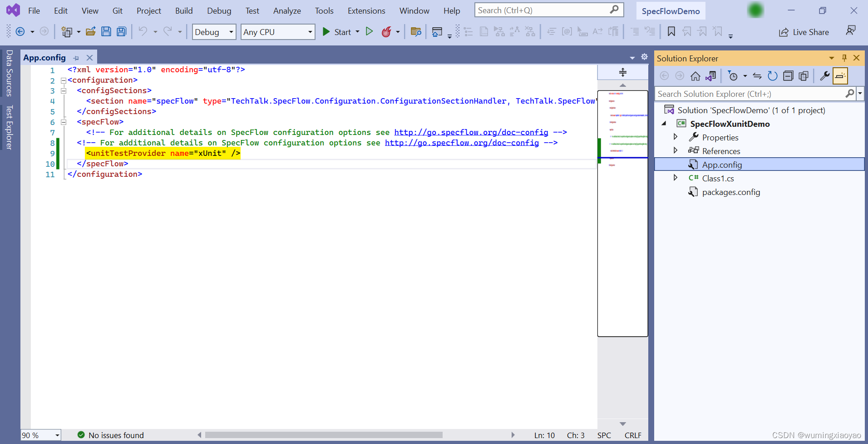Refresh the Solution Explorer

pyautogui.click(x=773, y=76)
